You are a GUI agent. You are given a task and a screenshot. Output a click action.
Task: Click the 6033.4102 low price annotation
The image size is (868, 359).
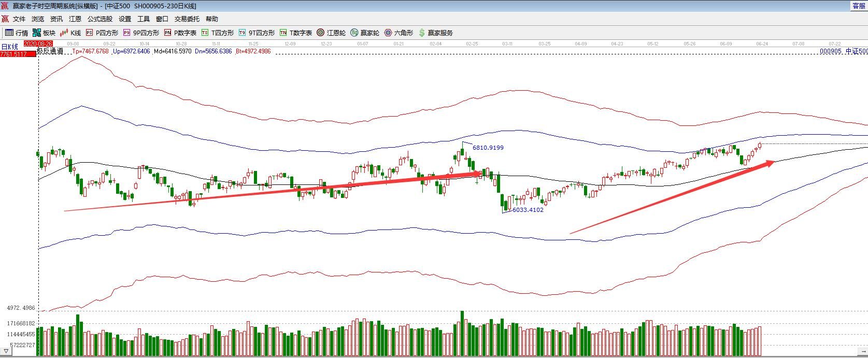pyautogui.click(x=528, y=210)
